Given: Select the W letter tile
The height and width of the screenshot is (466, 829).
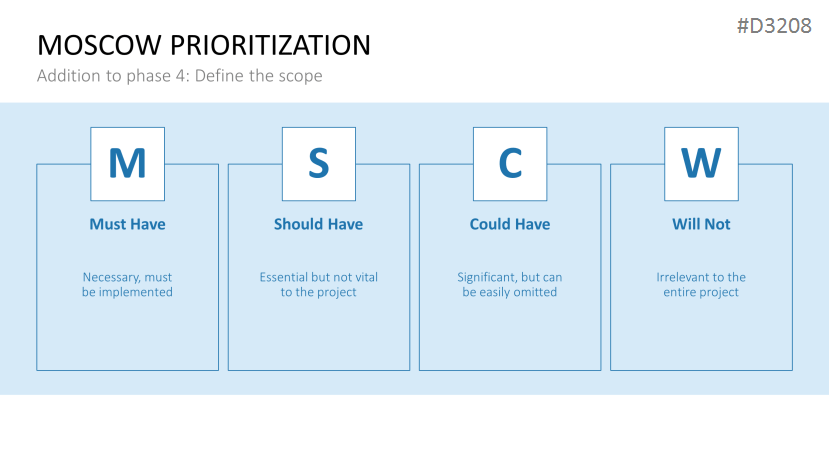Looking at the screenshot, I should 701,164.
